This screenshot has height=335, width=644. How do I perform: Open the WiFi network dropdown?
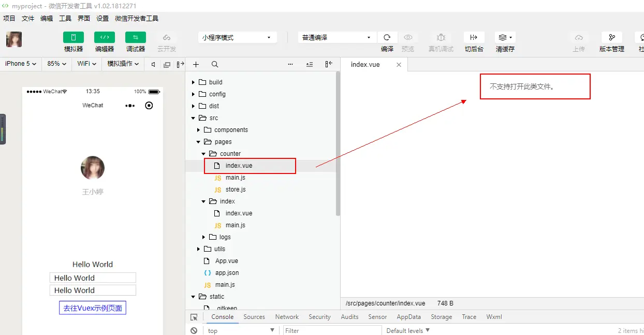click(x=87, y=64)
